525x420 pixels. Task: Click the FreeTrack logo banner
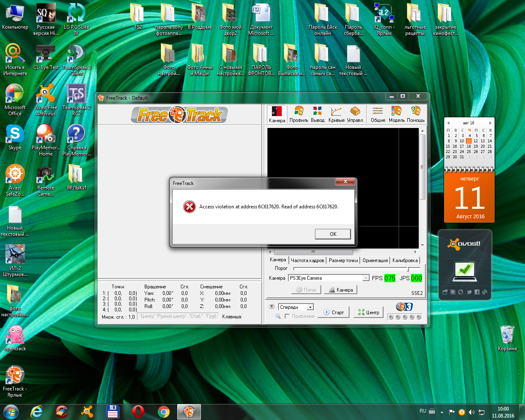179,115
